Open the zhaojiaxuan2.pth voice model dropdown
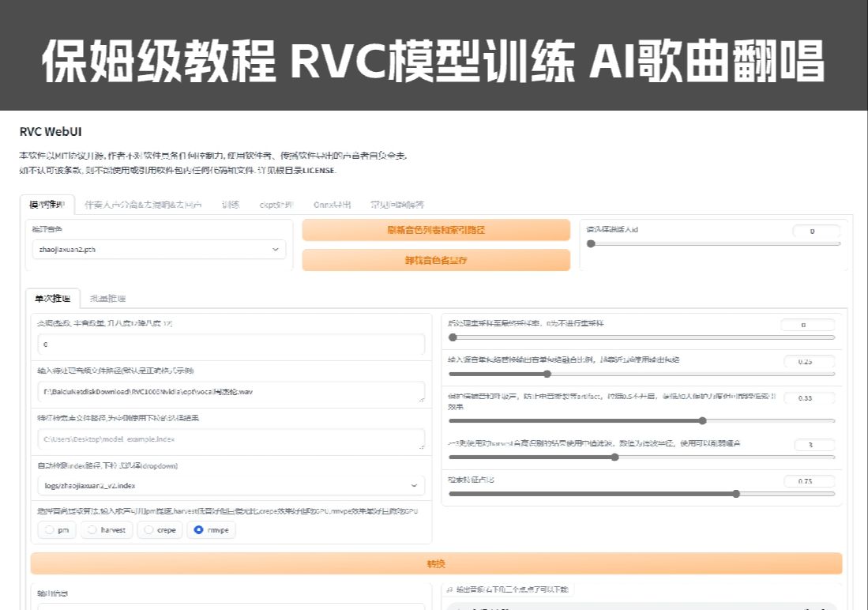 pyautogui.click(x=159, y=250)
